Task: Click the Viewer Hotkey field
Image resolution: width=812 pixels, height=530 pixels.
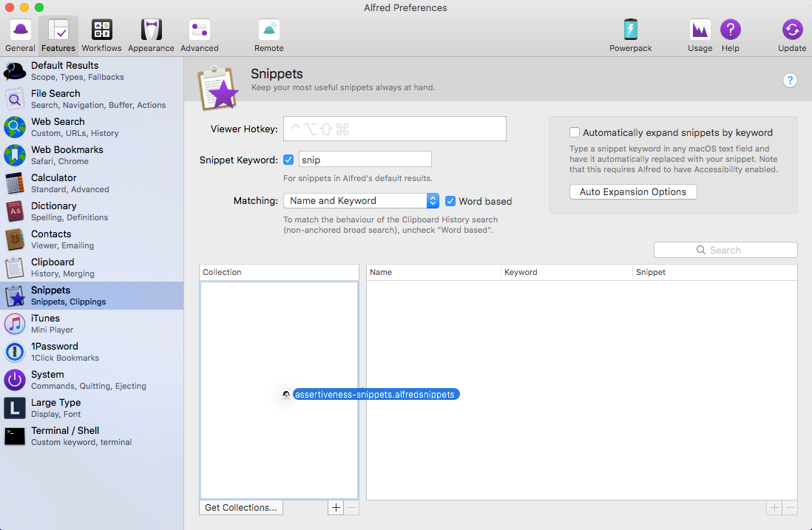Action: [x=395, y=129]
